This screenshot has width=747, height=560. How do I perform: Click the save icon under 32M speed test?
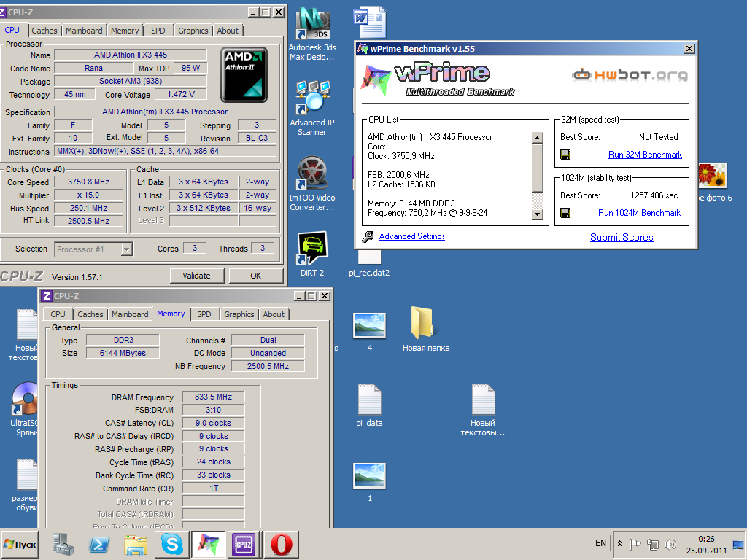[565, 155]
